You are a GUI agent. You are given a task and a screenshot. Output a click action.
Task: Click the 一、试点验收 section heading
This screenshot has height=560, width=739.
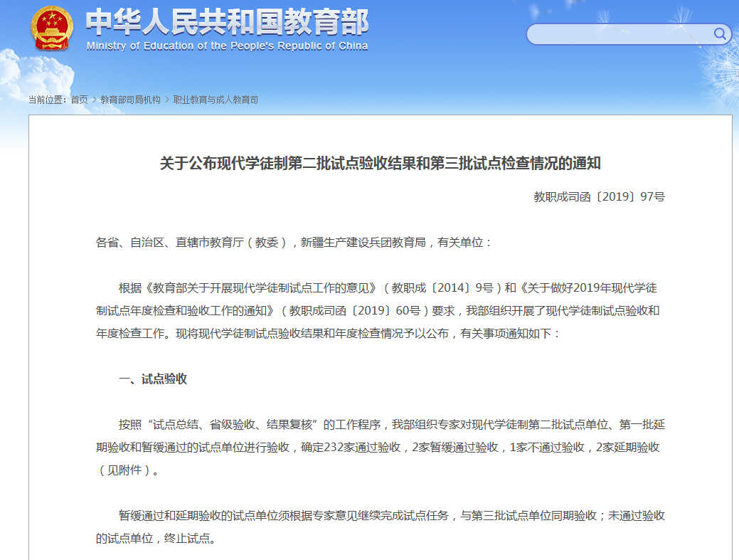point(153,379)
